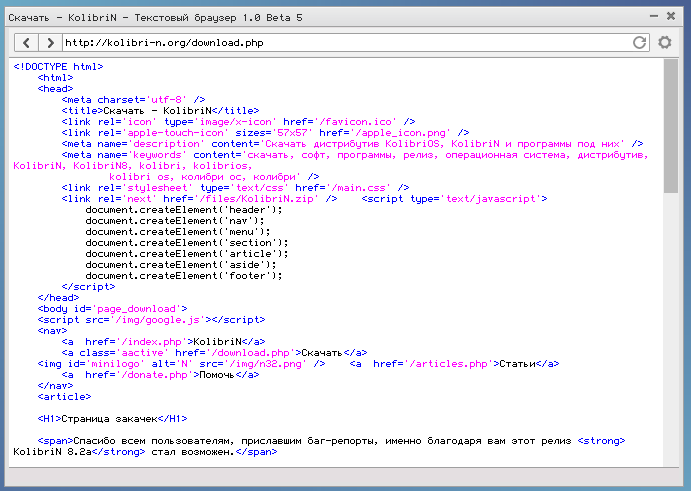The image size is (691, 491).
Task: Go forward with the right arrow button
Action: pos(50,43)
